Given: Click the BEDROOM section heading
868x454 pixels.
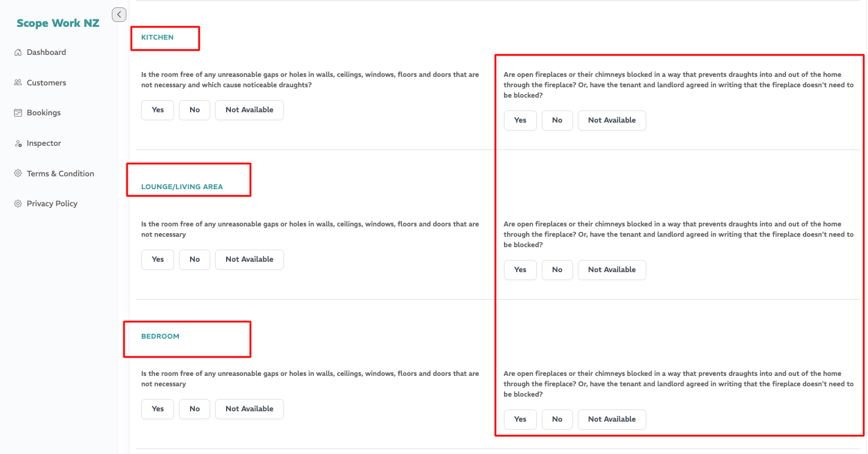Looking at the screenshot, I should pyautogui.click(x=160, y=336).
